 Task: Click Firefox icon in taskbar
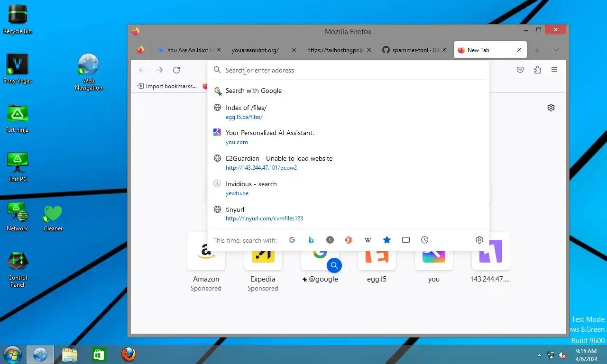point(129,355)
